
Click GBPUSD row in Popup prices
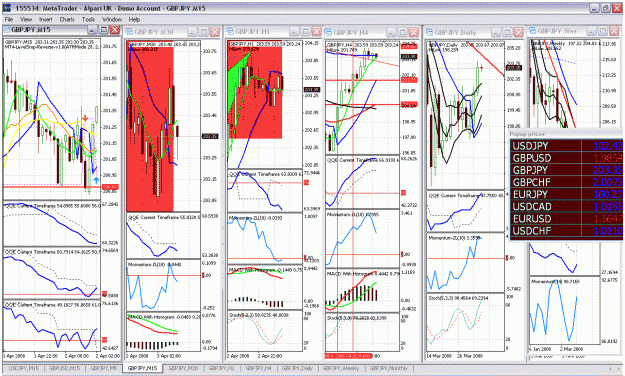(566, 158)
